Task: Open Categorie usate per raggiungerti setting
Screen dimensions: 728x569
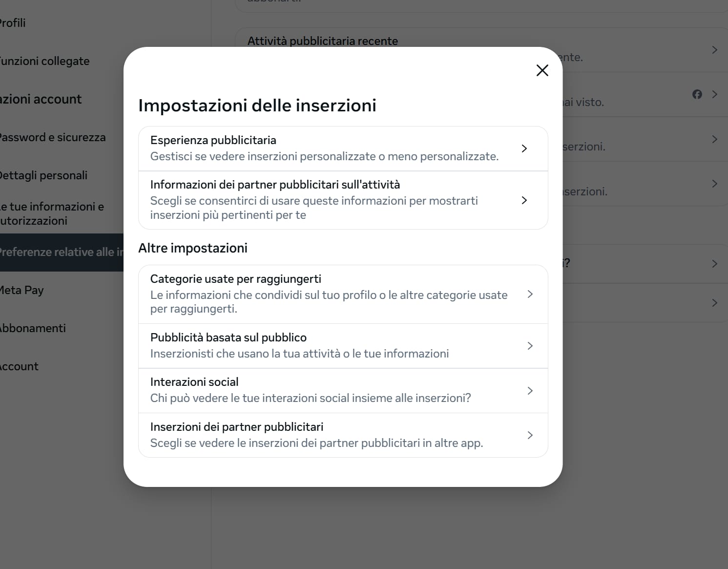Action: 343,294
